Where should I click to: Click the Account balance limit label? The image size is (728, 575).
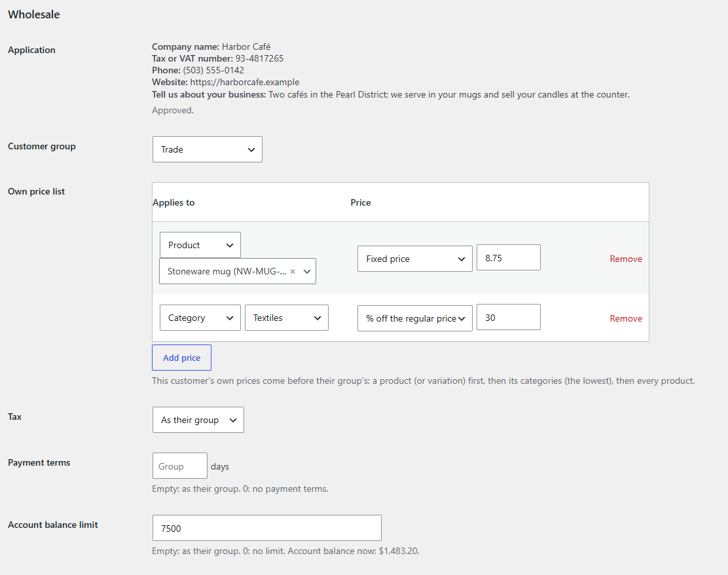point(53,525)
